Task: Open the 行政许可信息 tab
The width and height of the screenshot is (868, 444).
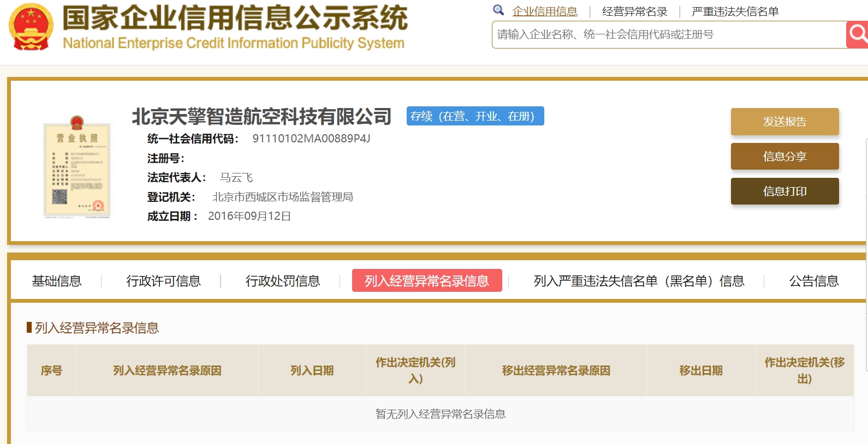Action: (x=164, y=281)
